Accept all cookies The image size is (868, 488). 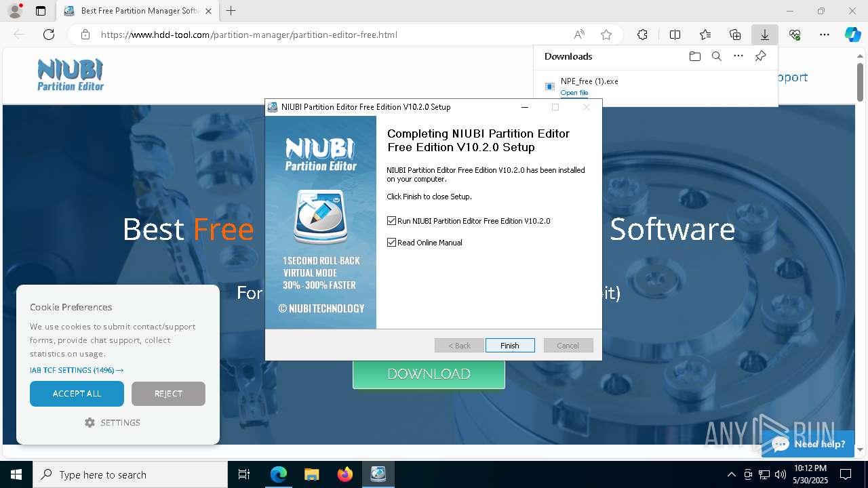coord(77,394)
